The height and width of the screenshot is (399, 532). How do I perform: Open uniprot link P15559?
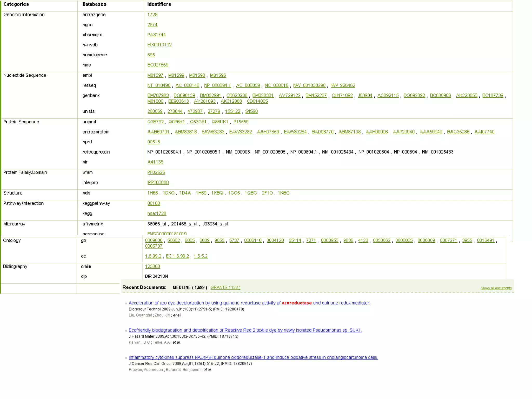pyautogui.click(x=241, y=122)
